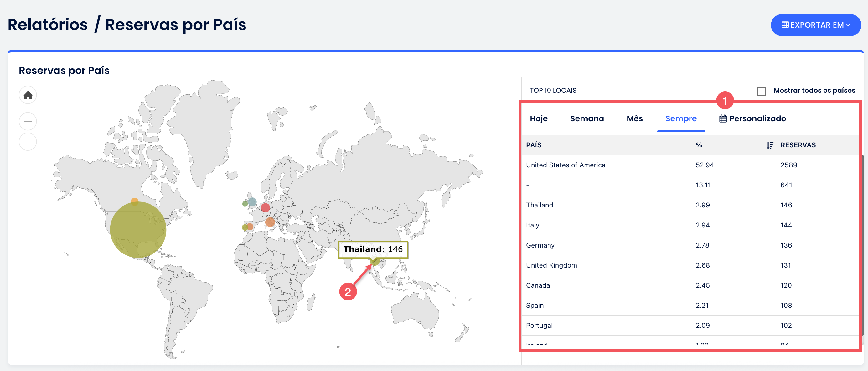Select the Sempre tab
Screen dimensions: 868x371
[681, 119]
